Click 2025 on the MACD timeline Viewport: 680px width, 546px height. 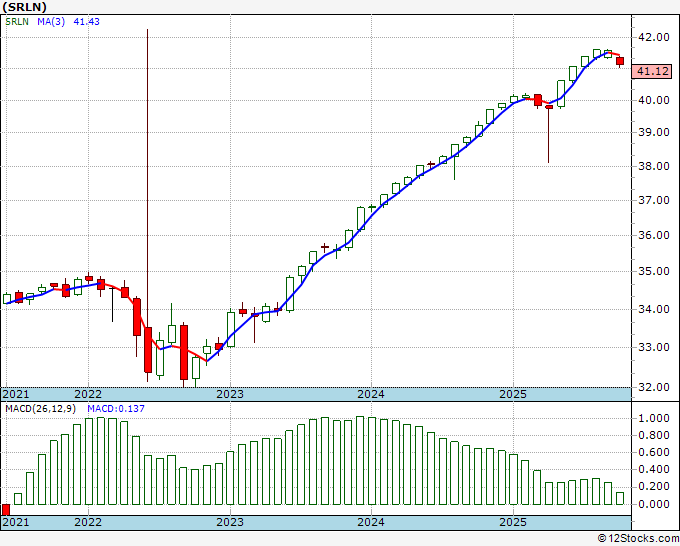(x=513, y=522)
